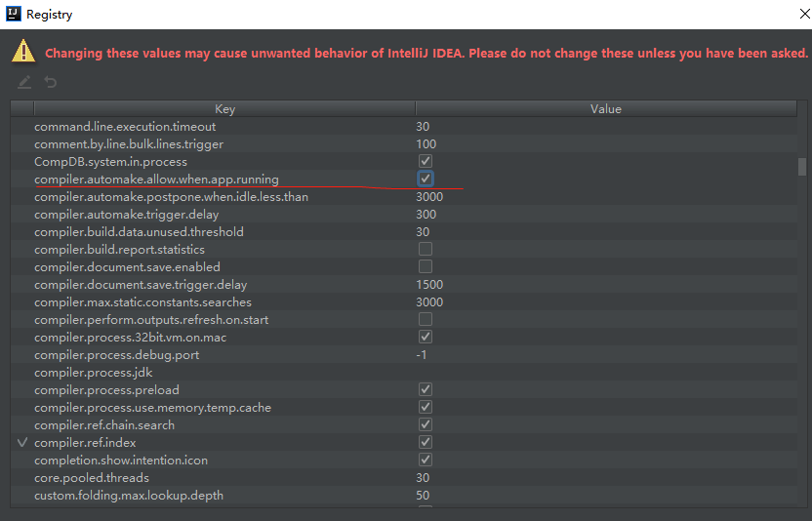Viewport: 812px width, 521px height.
Task: Click the Key column header
Action: click(224, 109)
